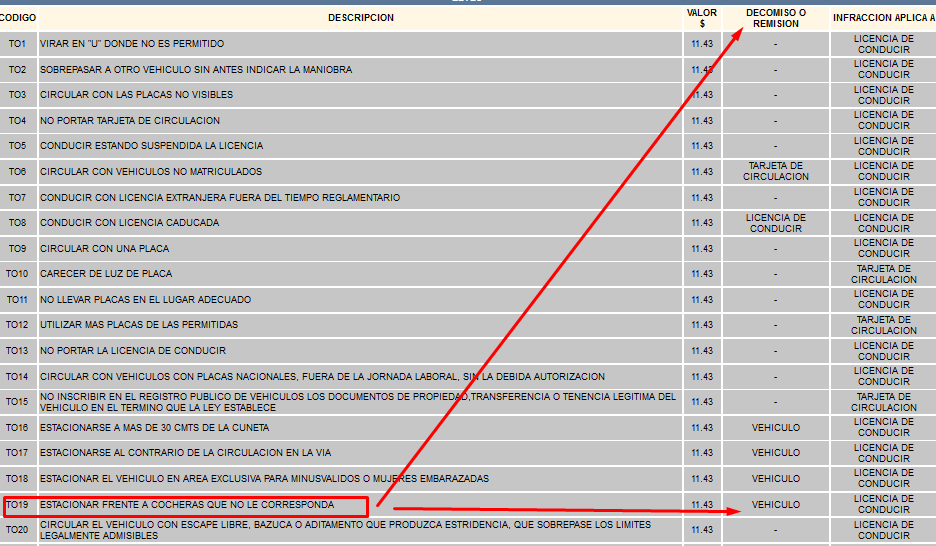Select code cell TO7
This screenshot has width=936, height=546.
[17, 198]
